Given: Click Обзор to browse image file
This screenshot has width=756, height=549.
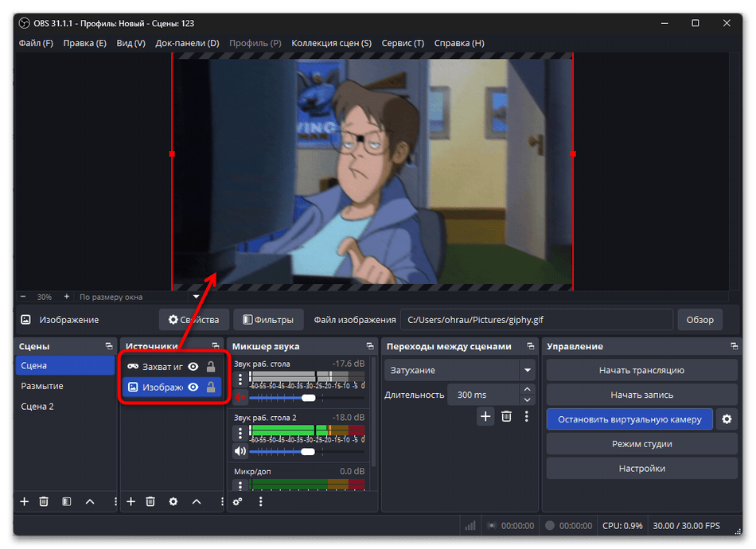Looking at the screenshot, I should pos(699,320).
